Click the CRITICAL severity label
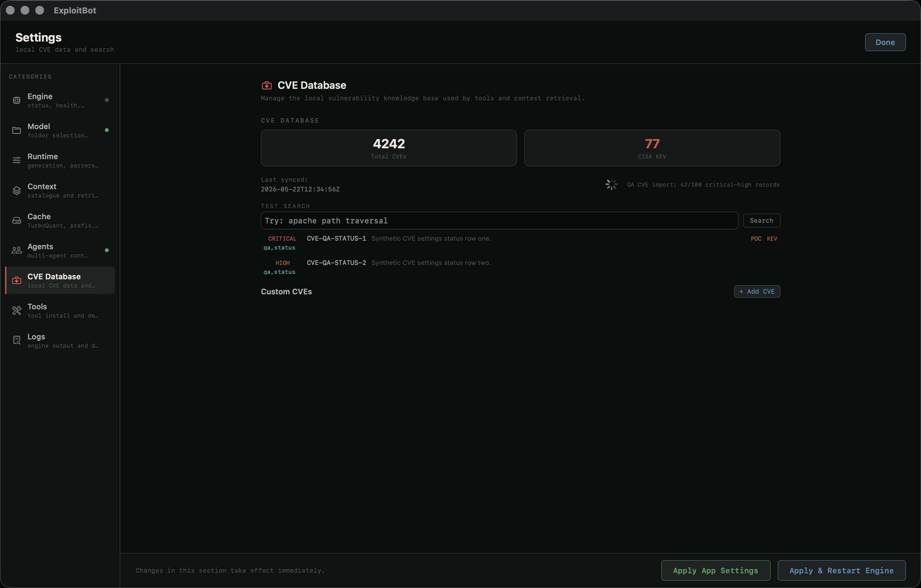 tap(282, 239)
